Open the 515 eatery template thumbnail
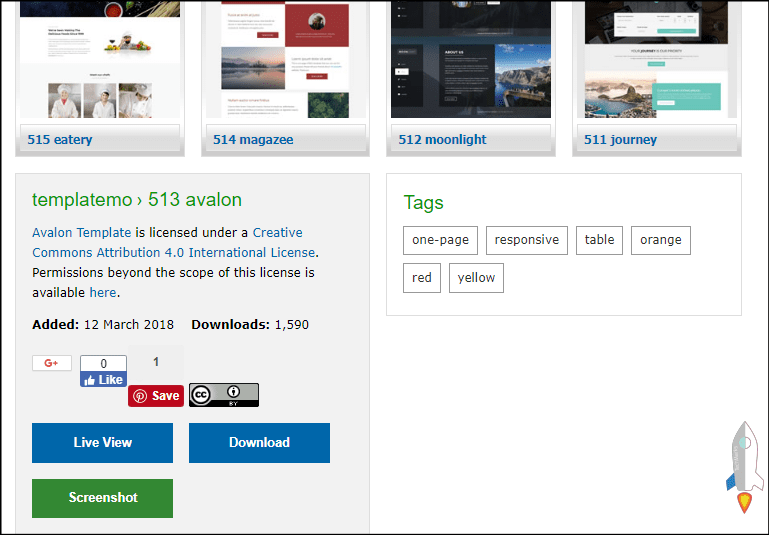Viewport: 769px width, 535px height. (x=98, y=60)
